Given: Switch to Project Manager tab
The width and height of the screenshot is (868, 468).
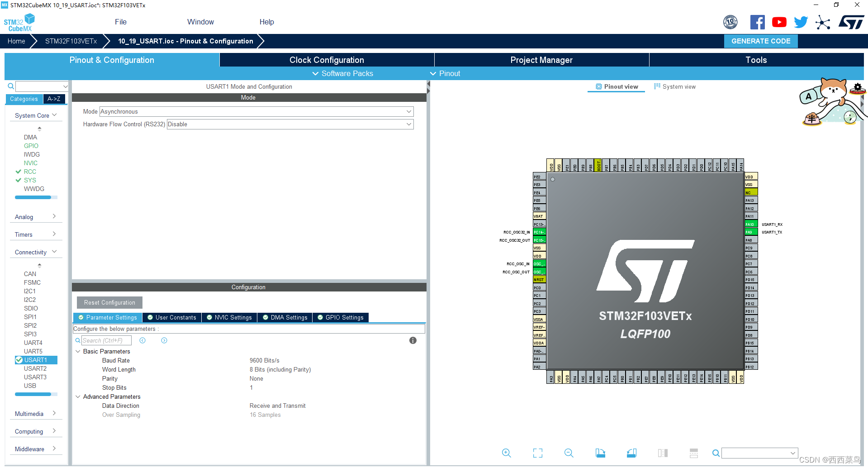Looking at the screenshot, I should pos(541,60).
